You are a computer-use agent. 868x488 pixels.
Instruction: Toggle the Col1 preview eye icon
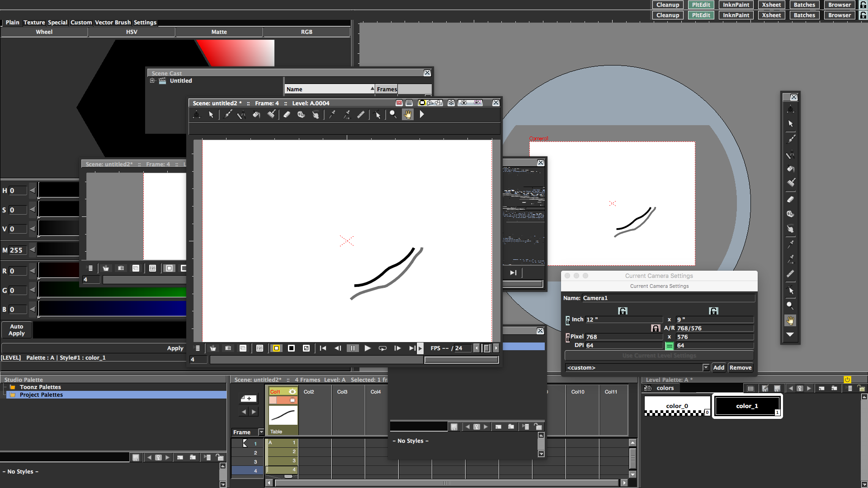tap(292, 392)
